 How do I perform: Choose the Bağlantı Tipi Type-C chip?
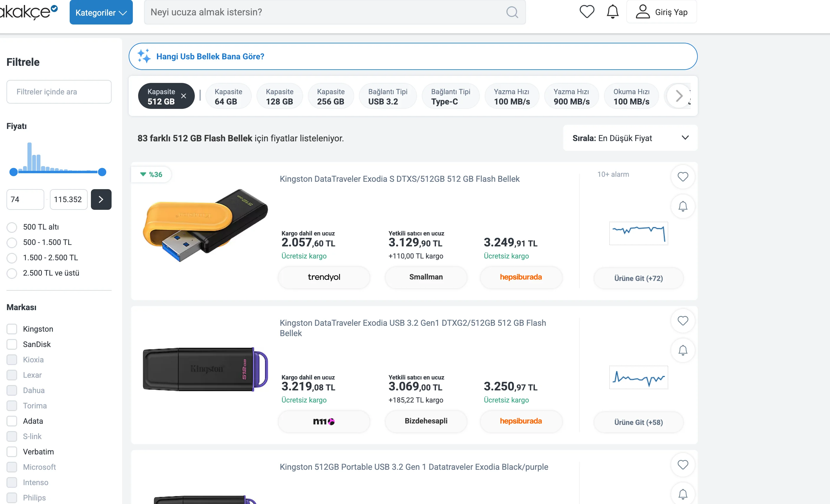450,96
